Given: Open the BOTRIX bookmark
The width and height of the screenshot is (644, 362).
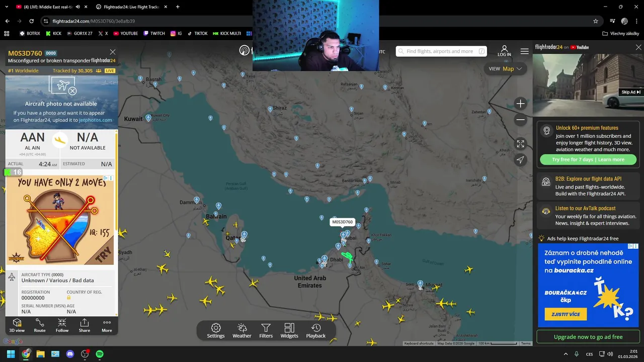Looking at the screenshot, I should tap(30, 33).
